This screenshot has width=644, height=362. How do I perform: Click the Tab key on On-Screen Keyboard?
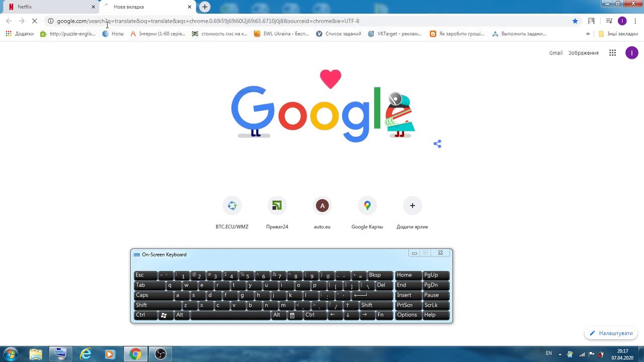click(x=149, y=286)
